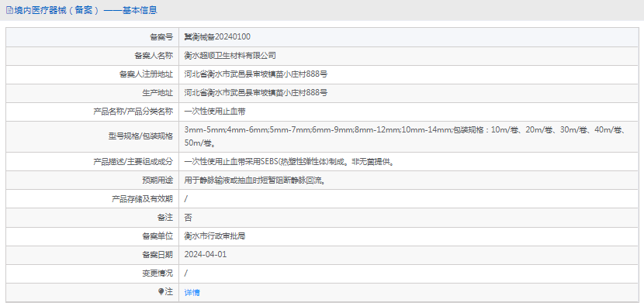Click the slash value in 产品存储及有效期 row

click(186, 199)
